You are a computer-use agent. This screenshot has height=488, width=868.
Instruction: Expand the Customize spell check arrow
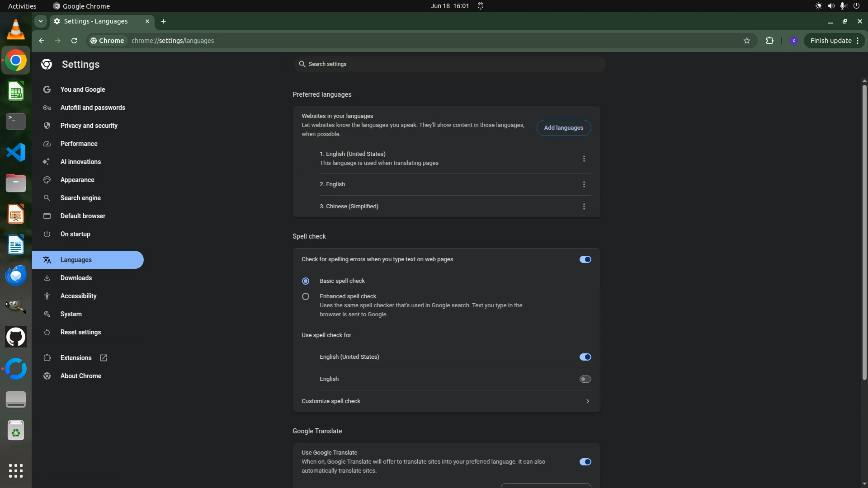(587, 401)
